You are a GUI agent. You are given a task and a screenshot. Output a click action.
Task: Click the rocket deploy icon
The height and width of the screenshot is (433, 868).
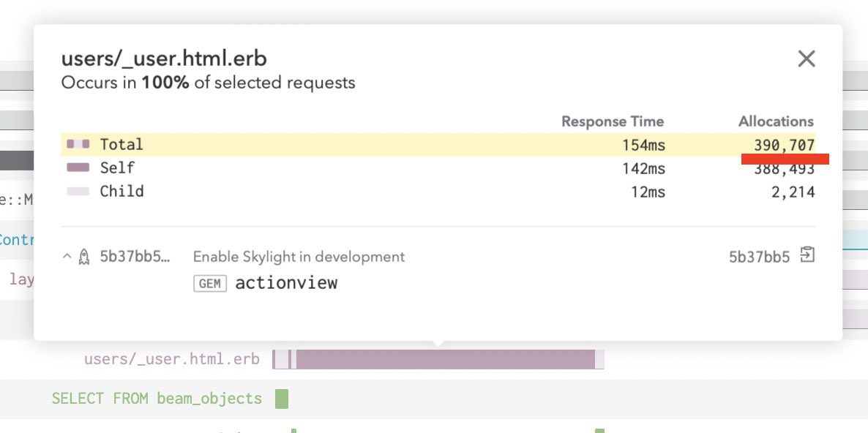(x=84, y=257)
